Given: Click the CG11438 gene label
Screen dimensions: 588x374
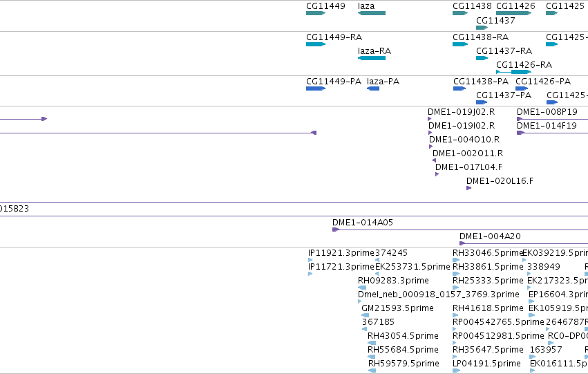Looking at the screenshot, I should point(472,6).
